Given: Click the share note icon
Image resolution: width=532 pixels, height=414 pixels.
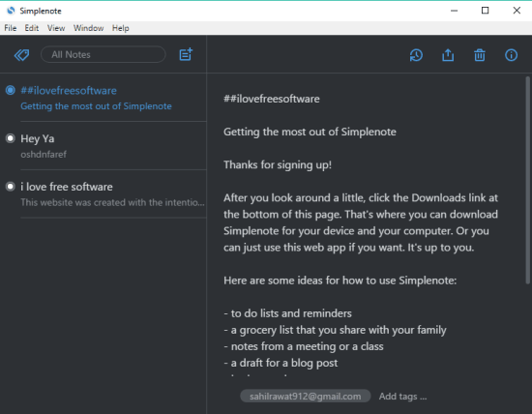Looking at the screenshot, I should (x=448, y=55).
